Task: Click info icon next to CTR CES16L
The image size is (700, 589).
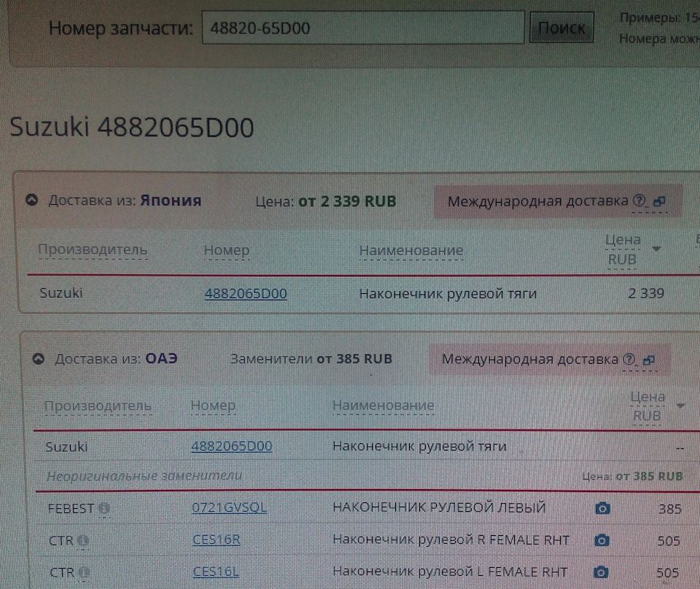Action: point(85,572)
